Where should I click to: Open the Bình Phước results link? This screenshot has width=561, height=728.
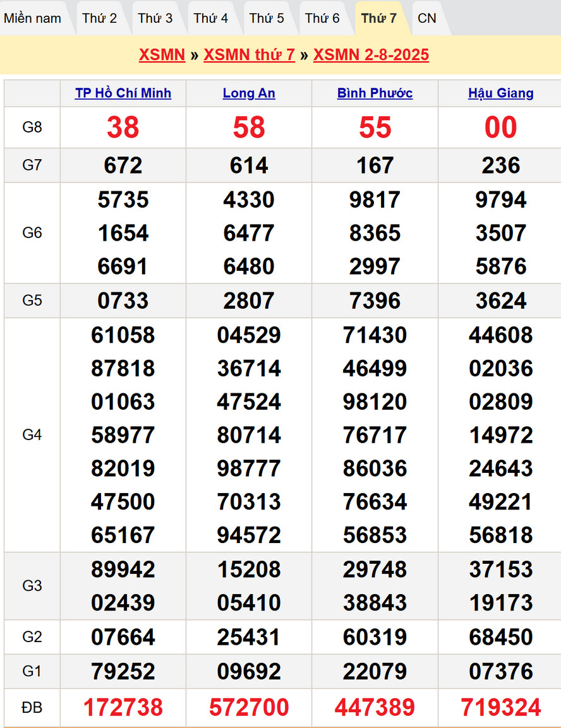coord(375,93)
